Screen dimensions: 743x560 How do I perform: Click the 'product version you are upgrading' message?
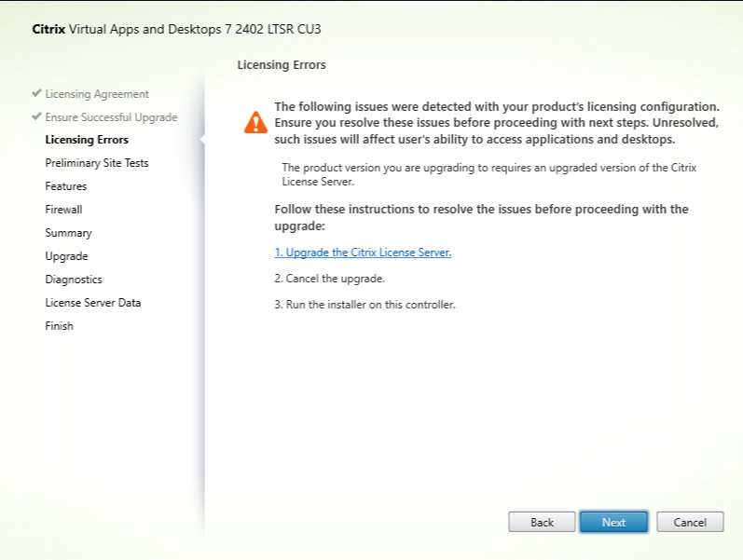tap(489, 174)
